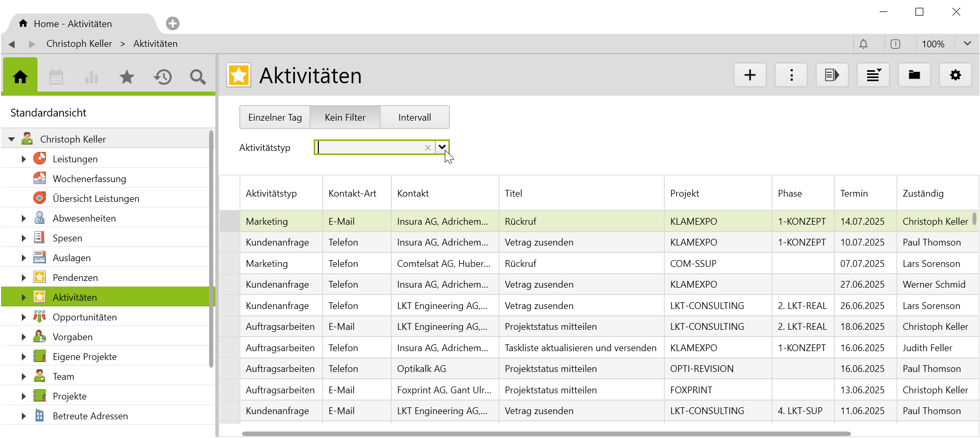Select the Einzelner Tag filter
Viewport: 980px width, 438px height.
click(x=275, y=118)
